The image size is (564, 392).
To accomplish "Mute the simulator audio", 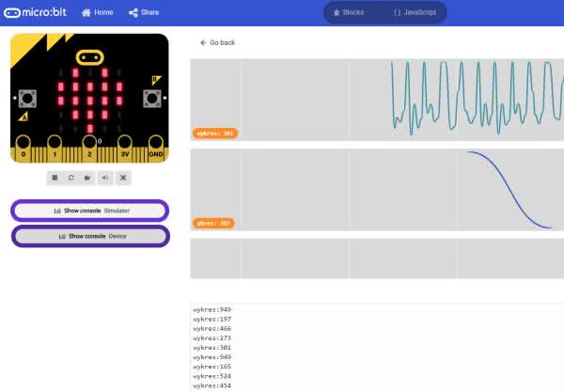I will [105, 177].
